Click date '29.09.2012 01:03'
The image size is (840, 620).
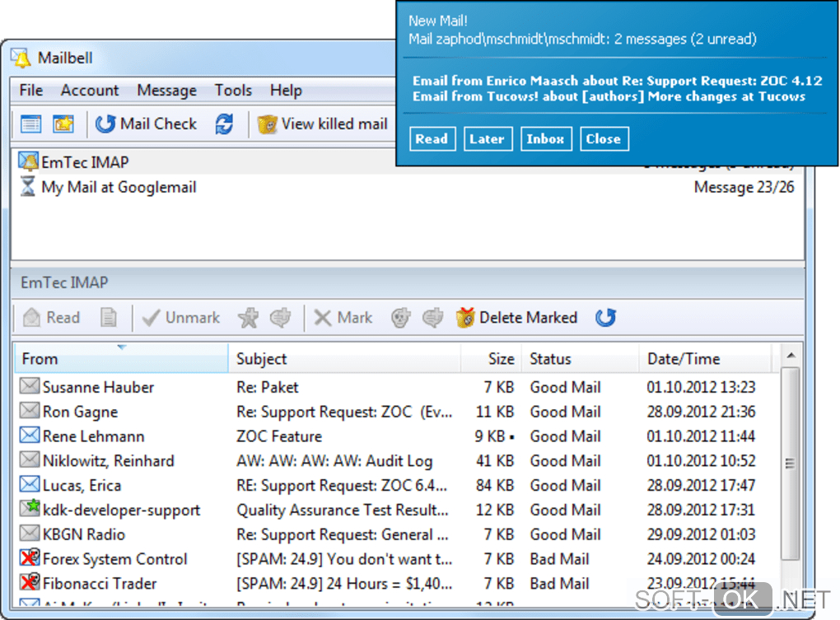coord(701,534)
